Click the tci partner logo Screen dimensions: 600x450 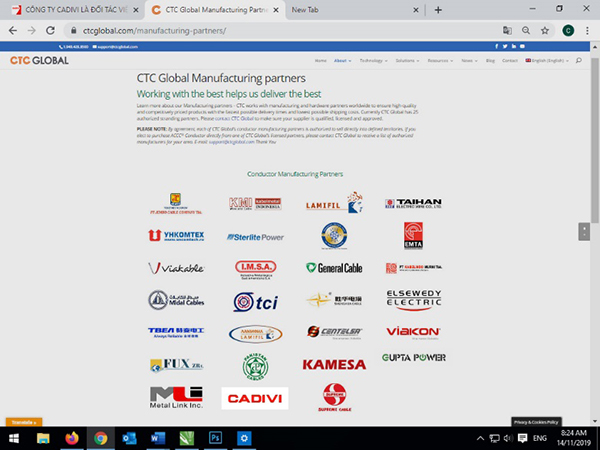(256, 302)
